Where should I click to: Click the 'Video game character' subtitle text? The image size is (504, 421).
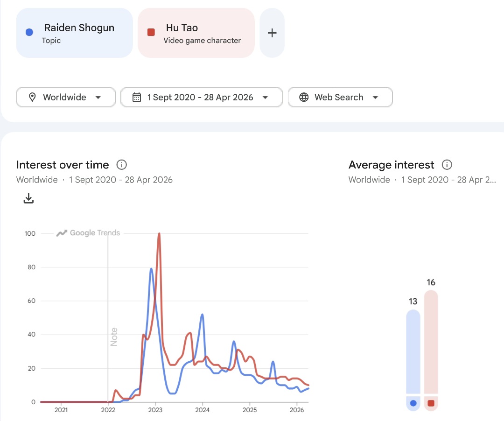click(202, 41)
